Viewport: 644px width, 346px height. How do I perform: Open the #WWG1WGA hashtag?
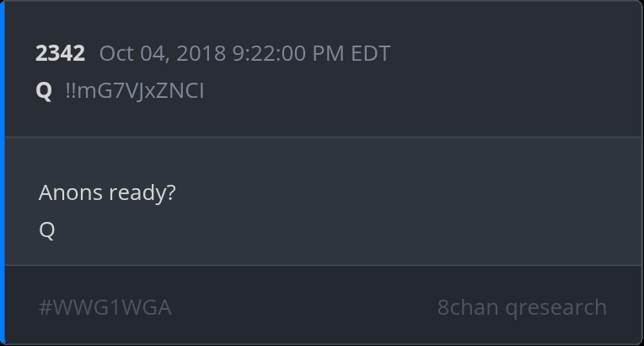[x=105, y=307]
